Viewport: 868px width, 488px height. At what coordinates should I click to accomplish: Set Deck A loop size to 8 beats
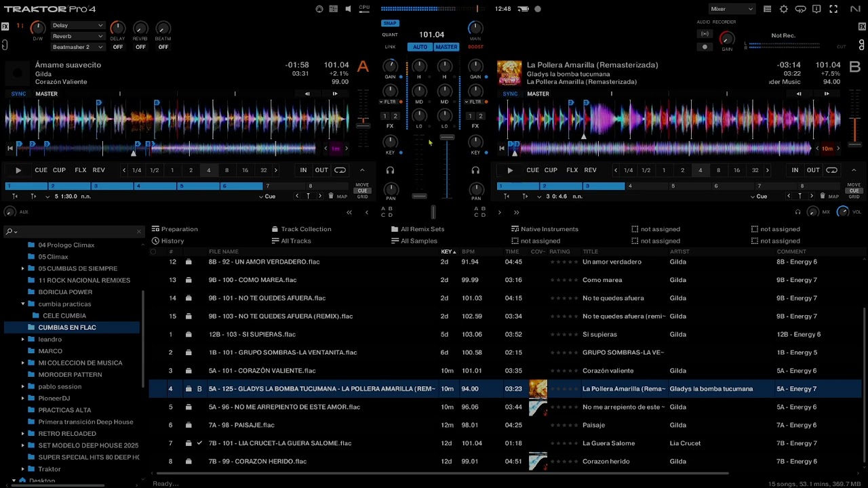[226, 170]
